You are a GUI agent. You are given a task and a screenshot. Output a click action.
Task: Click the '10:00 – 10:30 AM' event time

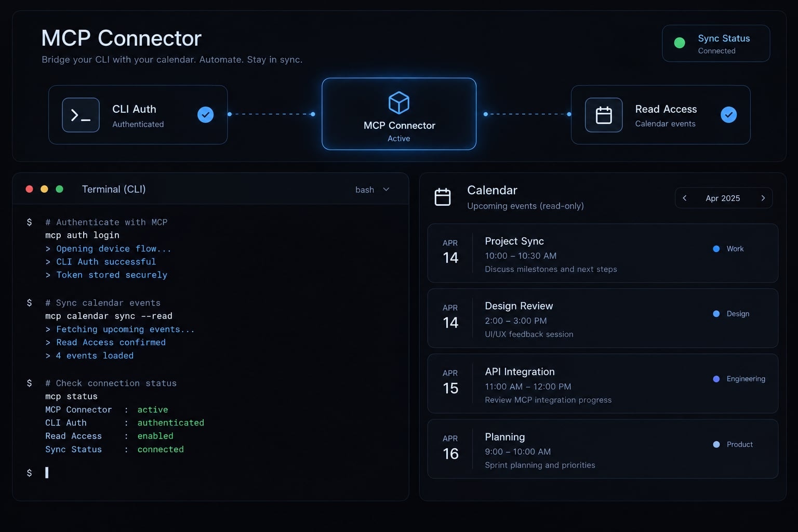(521, 256)
